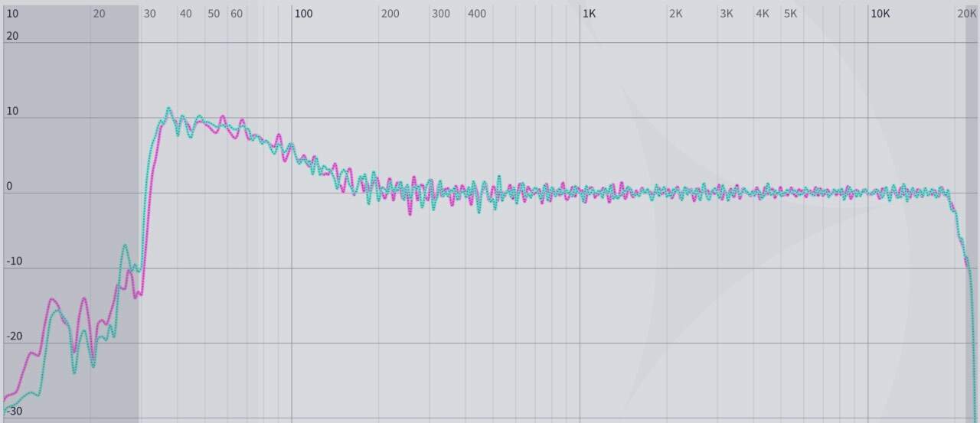980x423 pixels.
Task: Click the 400 Hz frequency axis label
Action: click(x=477, y=14)
